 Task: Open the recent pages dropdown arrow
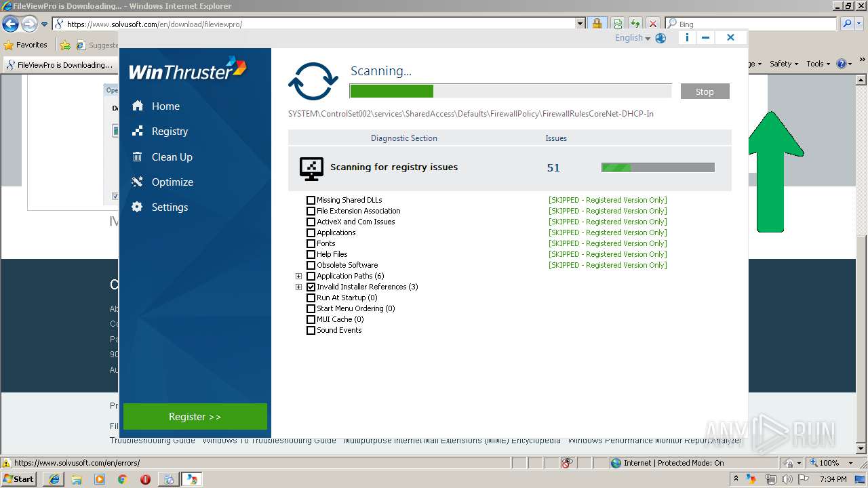(x=44, y=24)
